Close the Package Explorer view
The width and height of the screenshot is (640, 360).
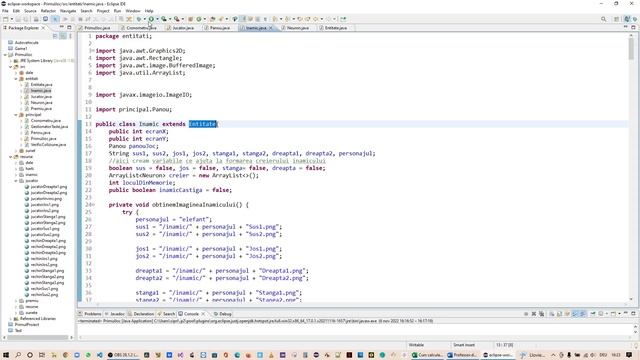pyautogui.click(x=43, y=28)
